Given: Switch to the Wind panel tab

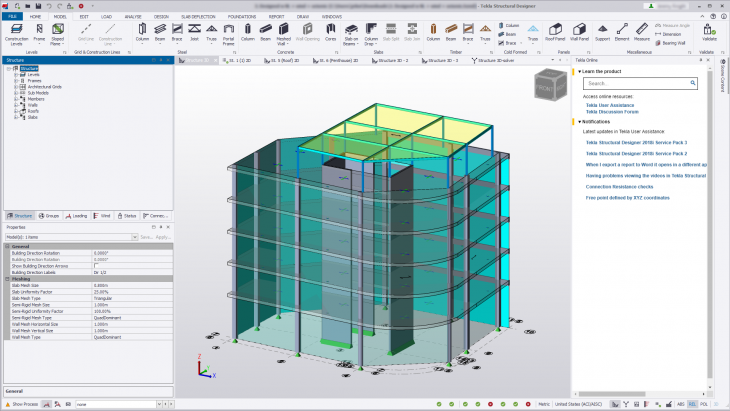Looking at the screenshot, I should click(x=102, y=216).
